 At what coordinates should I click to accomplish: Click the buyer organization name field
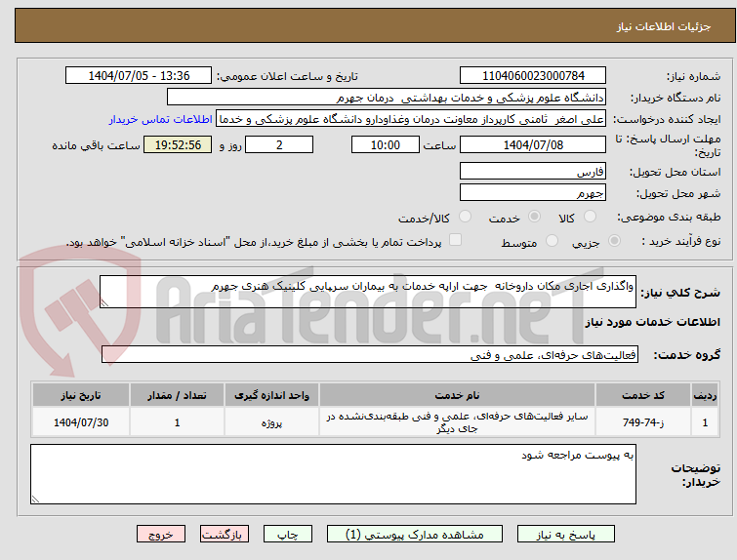point(387,98)
